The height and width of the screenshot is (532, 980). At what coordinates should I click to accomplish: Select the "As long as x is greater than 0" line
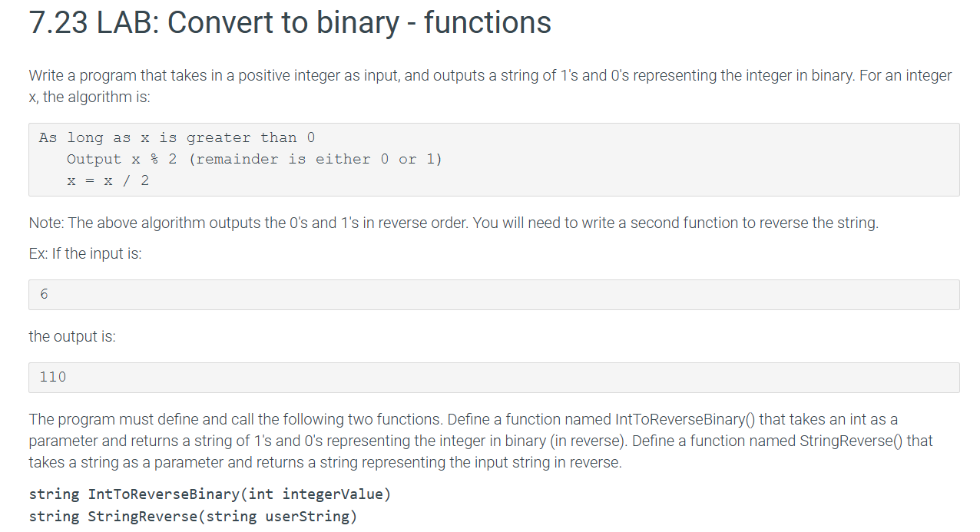(x=177, y=137)
